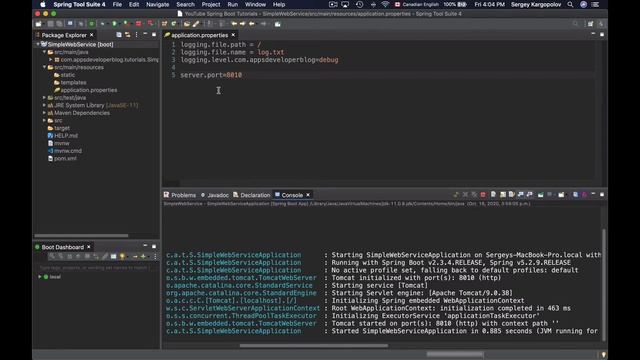Switch to the Problems tab
Screen dimensions: 640x360
coord(180,195)
